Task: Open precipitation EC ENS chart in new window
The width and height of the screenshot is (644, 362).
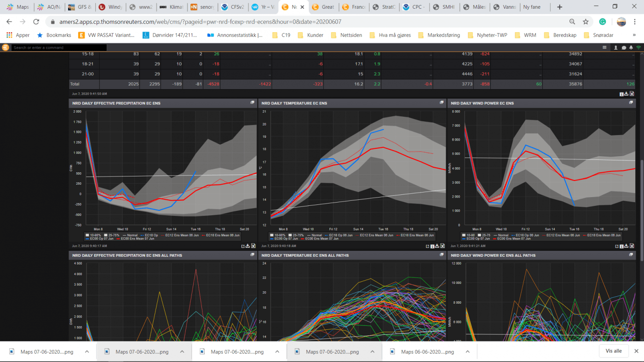Action: coord(243,246)
